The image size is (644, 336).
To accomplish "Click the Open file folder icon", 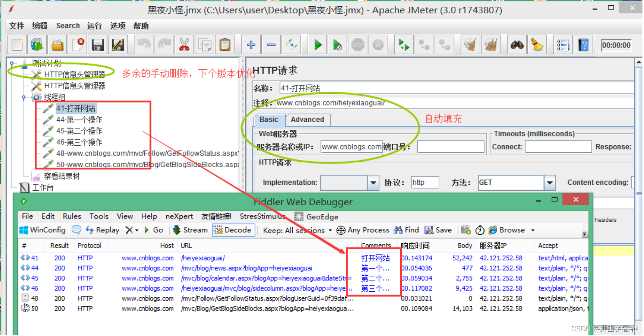I will click(x=58, y=45).
